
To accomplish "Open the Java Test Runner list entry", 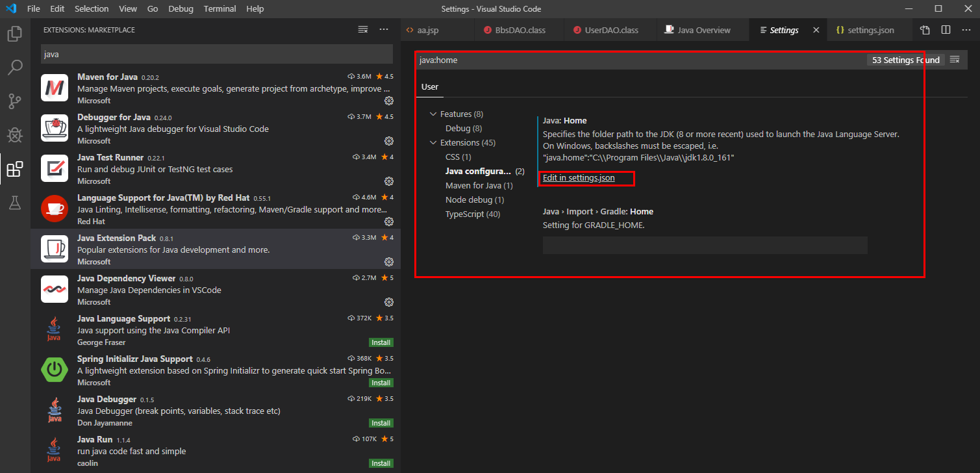I will coord(216,168).
